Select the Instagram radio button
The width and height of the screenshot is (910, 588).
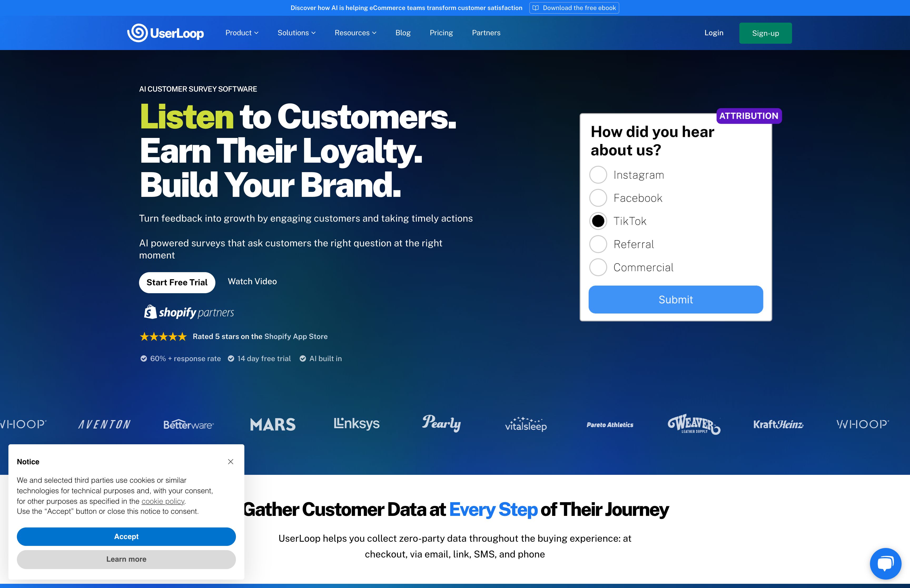pyautogui.click(x=598, y=174)
